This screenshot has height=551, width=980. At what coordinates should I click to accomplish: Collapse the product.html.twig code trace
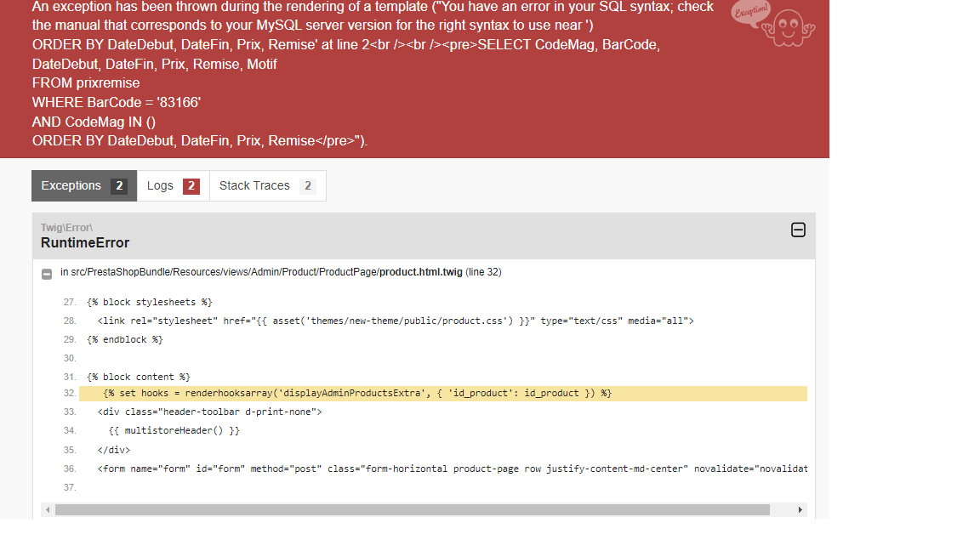47,274
